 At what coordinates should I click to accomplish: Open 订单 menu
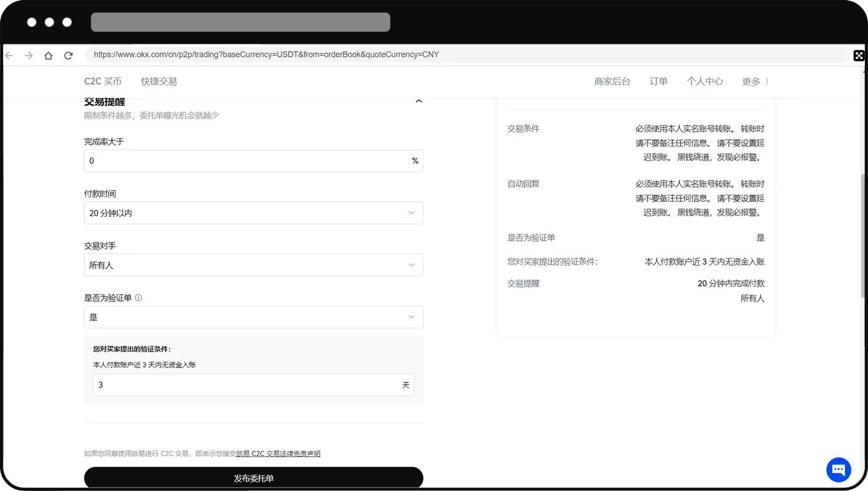tap(659, 81)
